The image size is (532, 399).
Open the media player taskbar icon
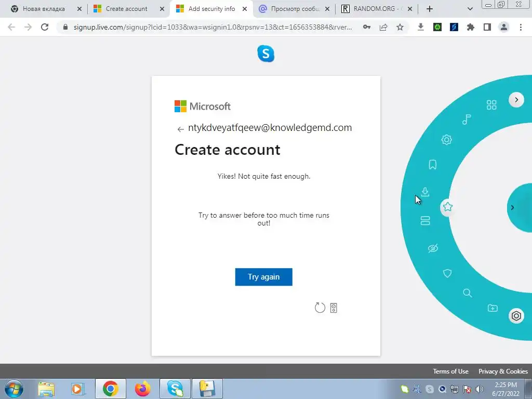click(78, 389)
